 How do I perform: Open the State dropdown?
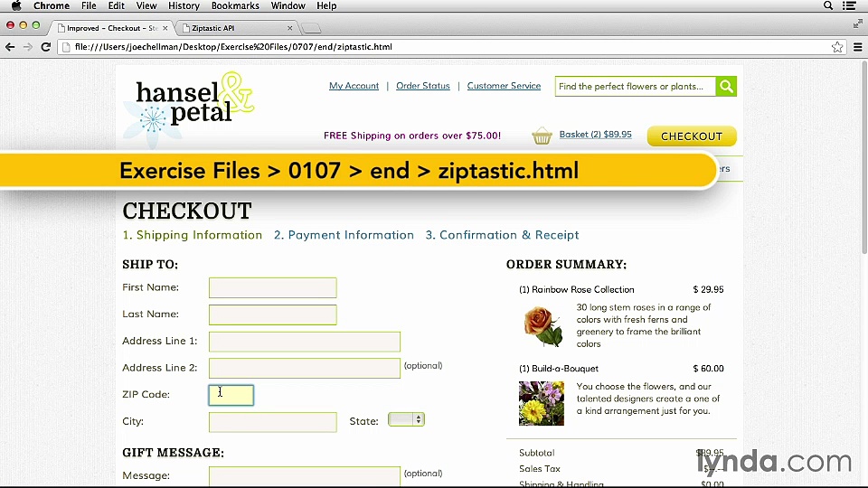pyautogui.click(x=406, y=419)
